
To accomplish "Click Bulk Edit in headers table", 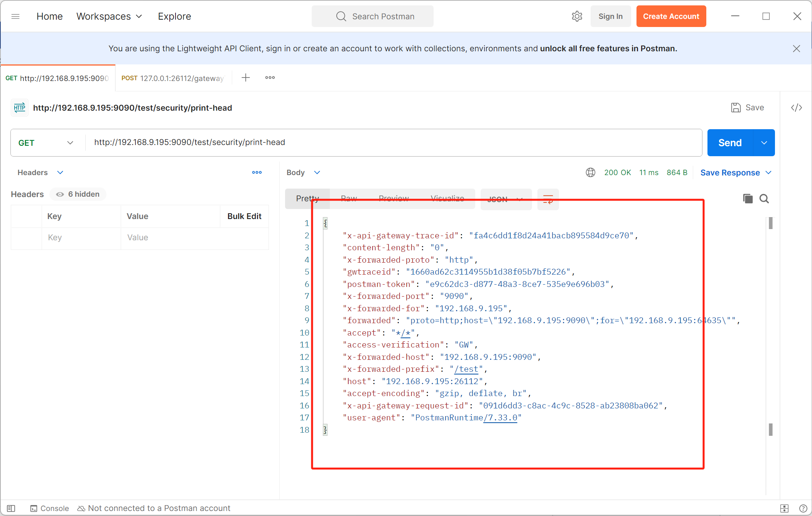I will [x=244, y=216].
